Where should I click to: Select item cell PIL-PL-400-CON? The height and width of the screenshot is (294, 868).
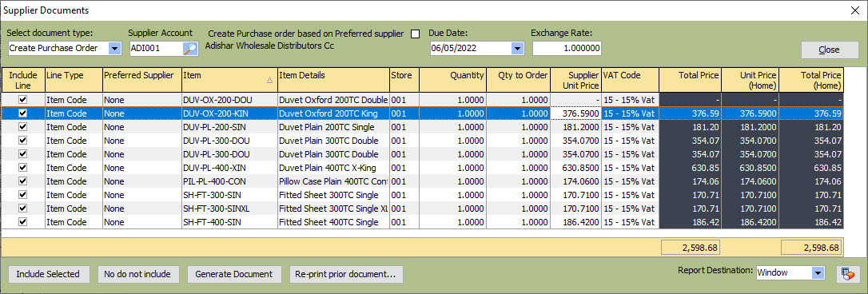click(229, 181)
